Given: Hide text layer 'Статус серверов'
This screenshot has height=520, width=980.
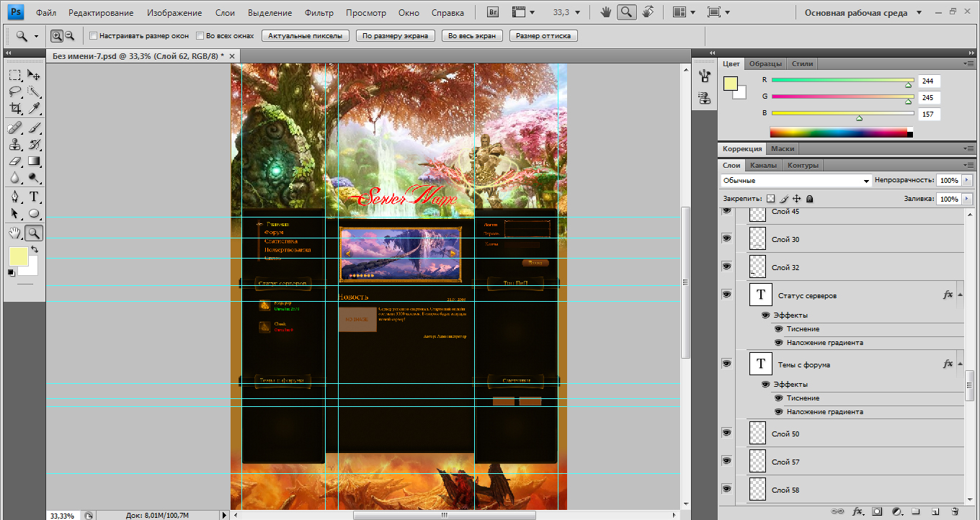Looking at the screenshot, I should click(726, 294).
